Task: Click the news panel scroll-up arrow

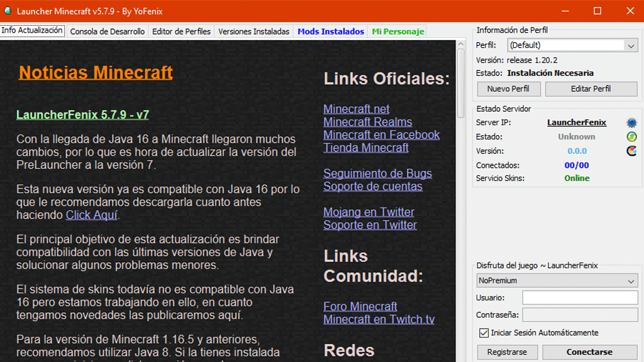Action: [x=461, y=43]
